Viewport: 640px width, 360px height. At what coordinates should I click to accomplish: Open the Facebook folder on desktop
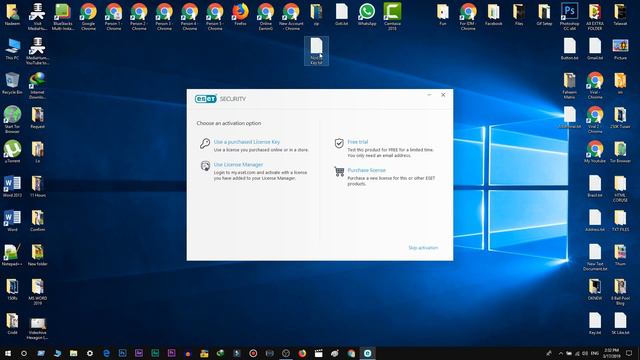[493, 15]
